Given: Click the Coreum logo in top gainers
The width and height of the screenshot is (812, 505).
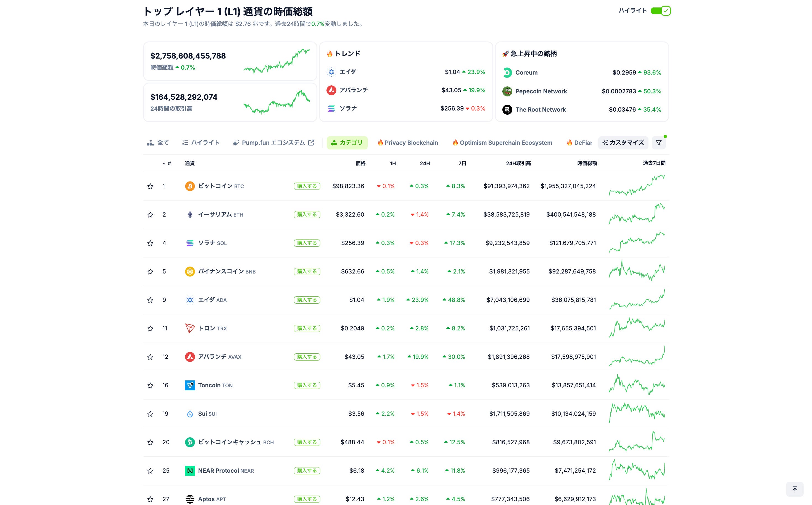Looking at the screenshot, I should [507, 72].
